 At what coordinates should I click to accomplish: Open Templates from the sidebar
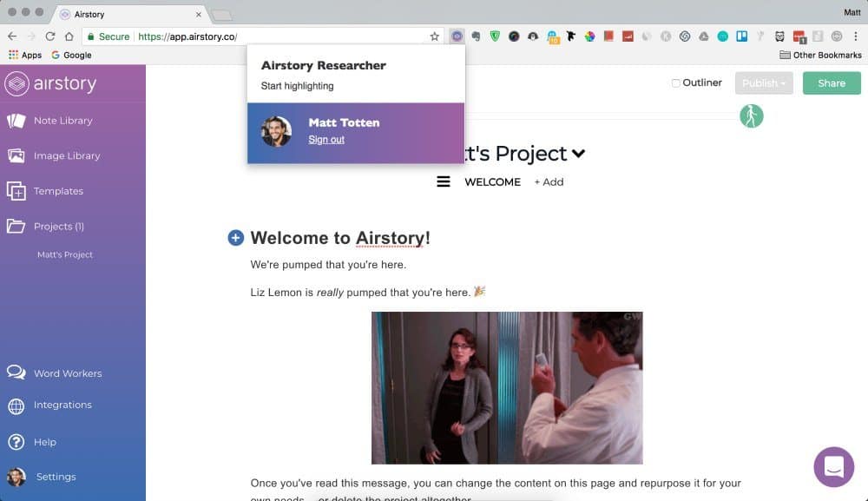click(x=45, y=192)
